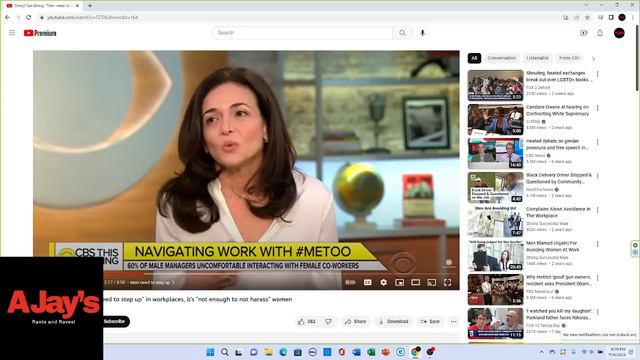This screenshot has height=360, width=640.
Task: Open taskbar Search icon
Action: (x=224, y=352)
